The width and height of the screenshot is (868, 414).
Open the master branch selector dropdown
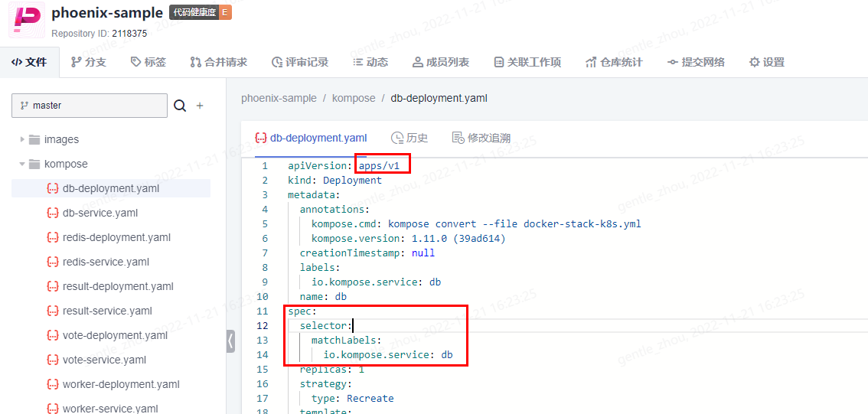coord(89,105)
